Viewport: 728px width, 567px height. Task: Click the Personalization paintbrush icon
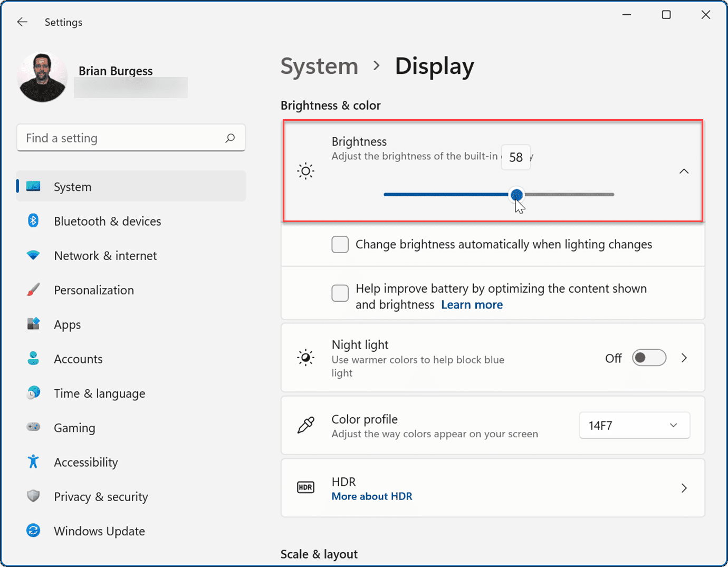pyautogui.click(x=33, y=290)
